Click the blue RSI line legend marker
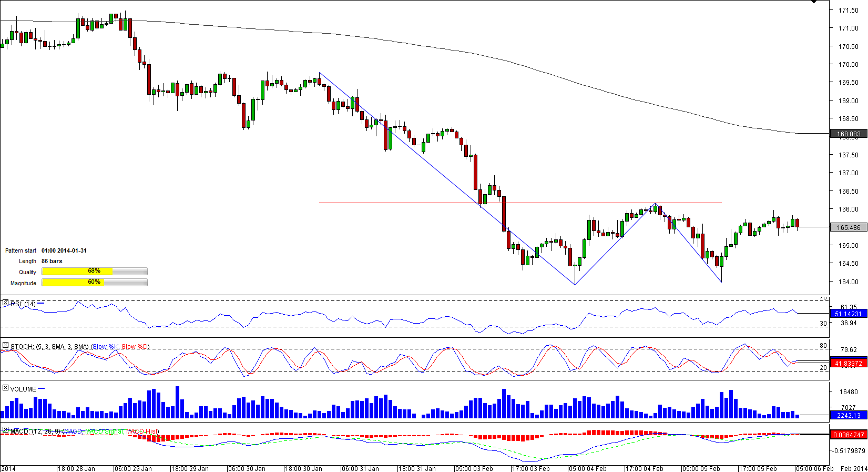 [x=41, y=304]
